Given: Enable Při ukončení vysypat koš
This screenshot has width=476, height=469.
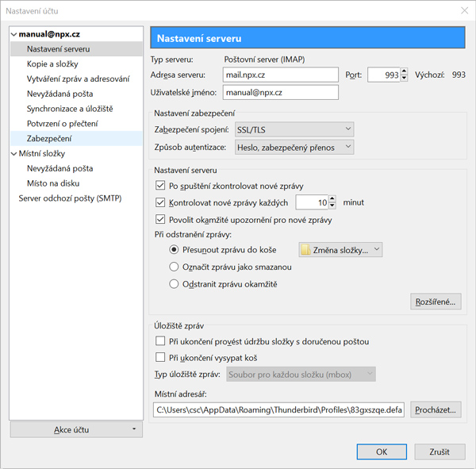Looking at the screenshot, I should tap(161, 358).
